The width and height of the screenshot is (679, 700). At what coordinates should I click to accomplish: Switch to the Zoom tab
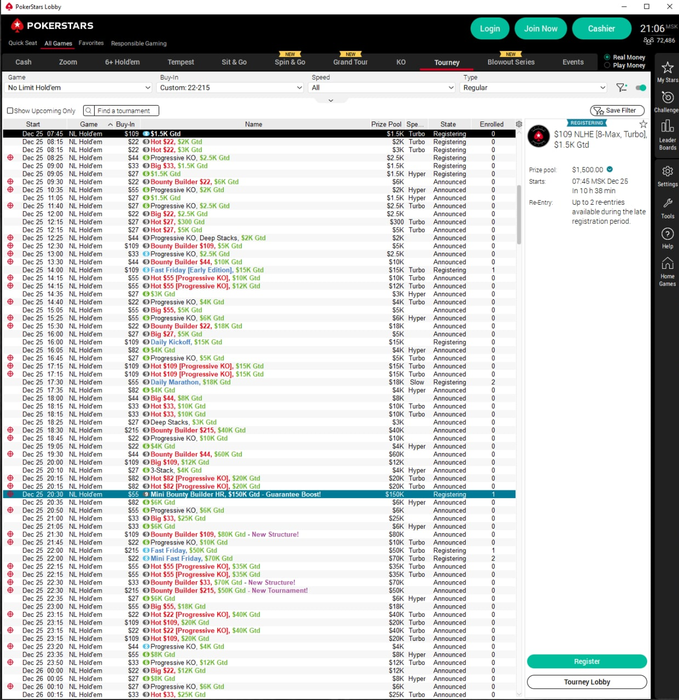click(68, 62)
